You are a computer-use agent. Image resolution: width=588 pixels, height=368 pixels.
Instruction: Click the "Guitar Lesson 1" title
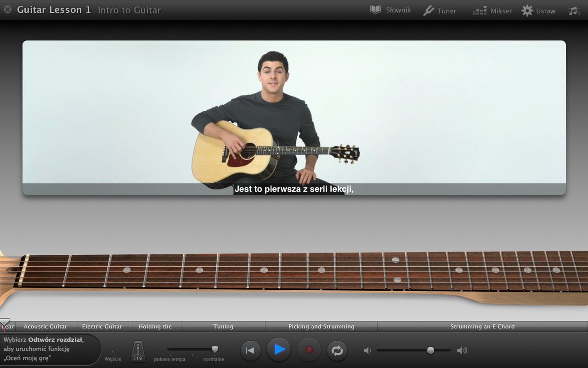54,10
